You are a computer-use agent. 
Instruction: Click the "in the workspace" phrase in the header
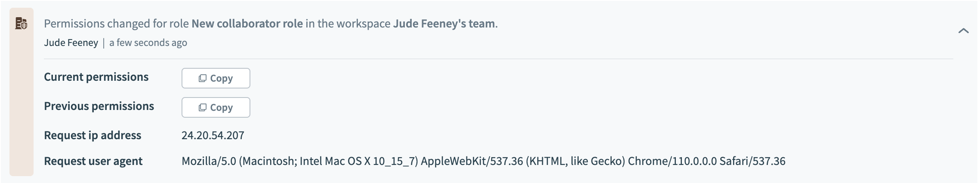[348, 24]
